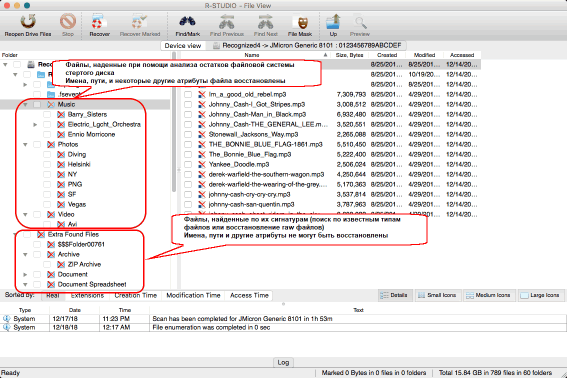Click the Video folder icon in the tree
567x378 pixels.
(51, 215)
